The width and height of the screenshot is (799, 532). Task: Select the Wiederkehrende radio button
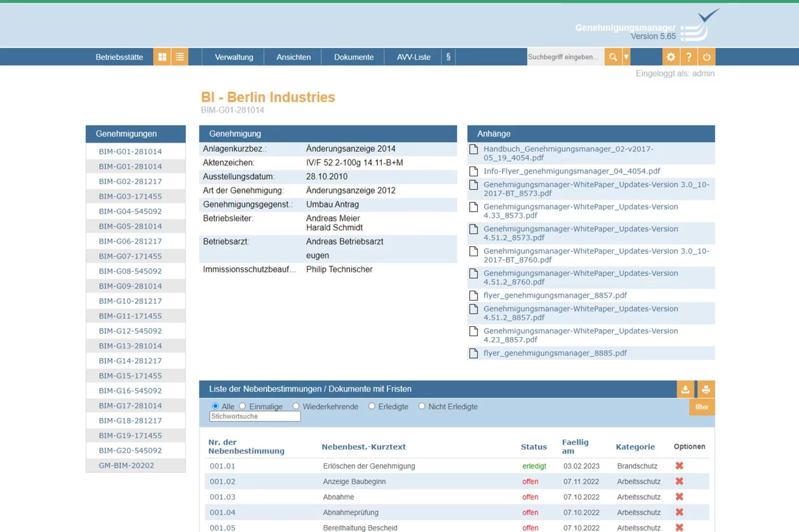[296, 406]
